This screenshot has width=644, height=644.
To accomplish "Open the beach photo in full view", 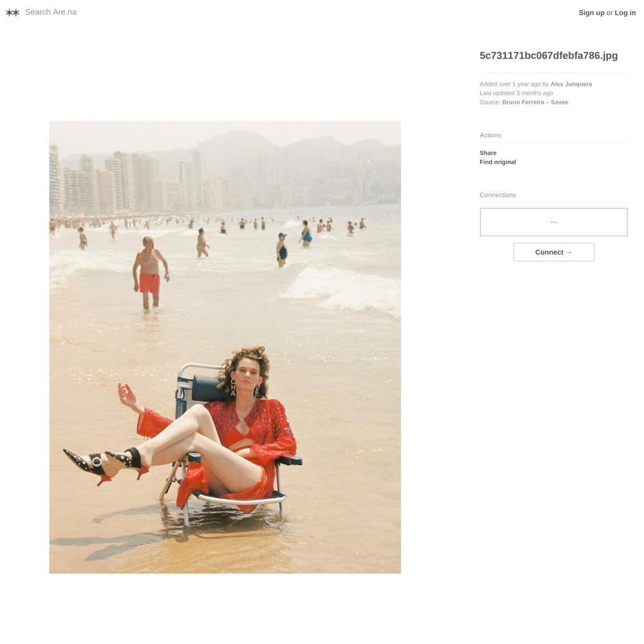I will tap(225, 347).
